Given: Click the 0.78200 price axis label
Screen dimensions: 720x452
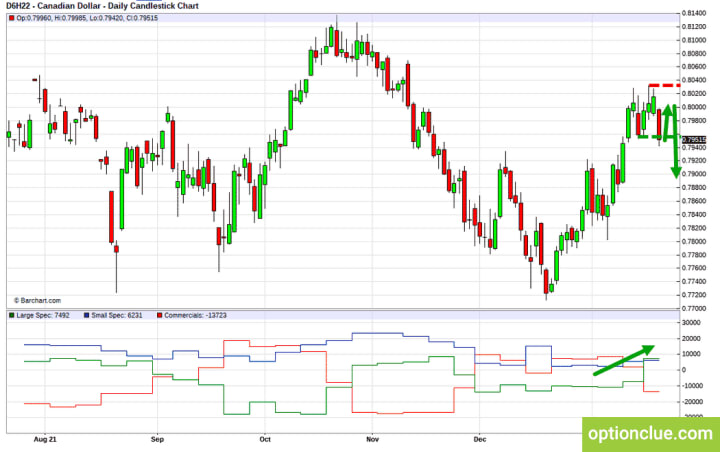Looking at the screenshot, I should point(694,228).
